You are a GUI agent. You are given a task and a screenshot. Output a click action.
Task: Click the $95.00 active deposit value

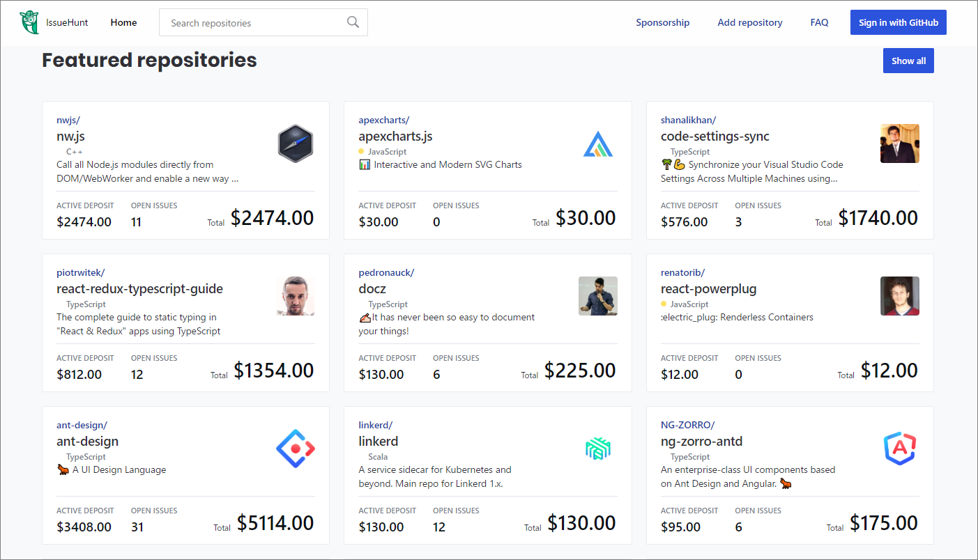pos(680,527)
